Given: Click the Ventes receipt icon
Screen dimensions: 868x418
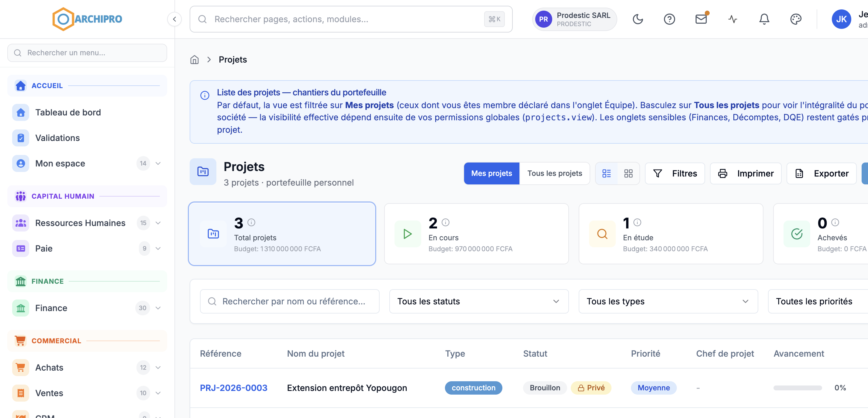Looking at the screenshot, I should tap(21, 393).
